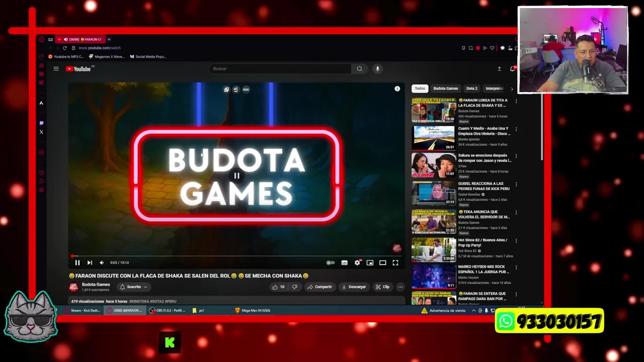Open Twitch in the browser sidebar
Screen dimensions: 644x362
(41, 123)
